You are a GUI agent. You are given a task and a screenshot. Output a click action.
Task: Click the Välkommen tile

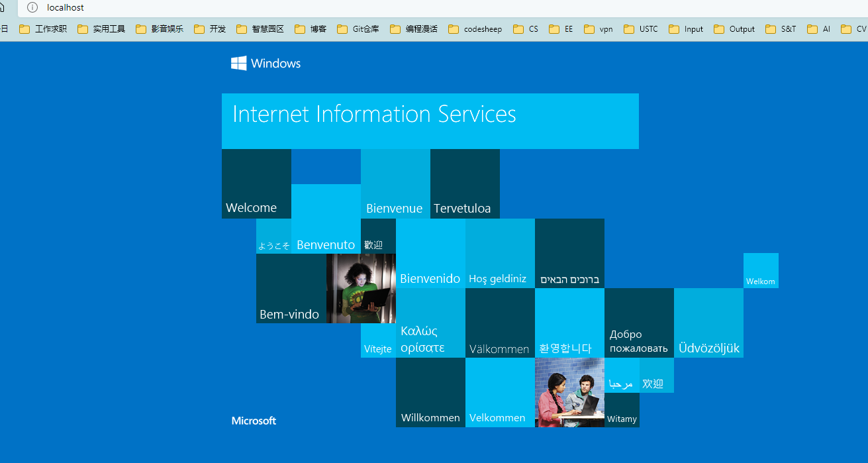pos(500,323)
